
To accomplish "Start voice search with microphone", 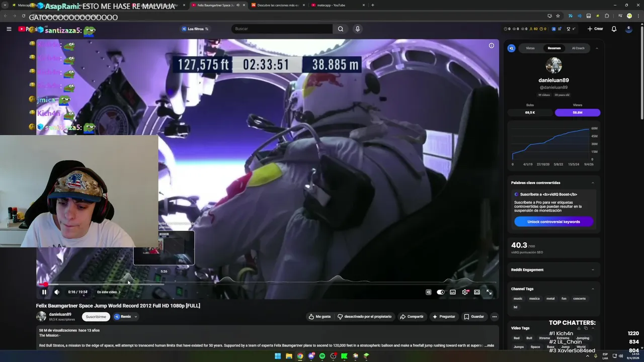I will (x=358, y=29).
